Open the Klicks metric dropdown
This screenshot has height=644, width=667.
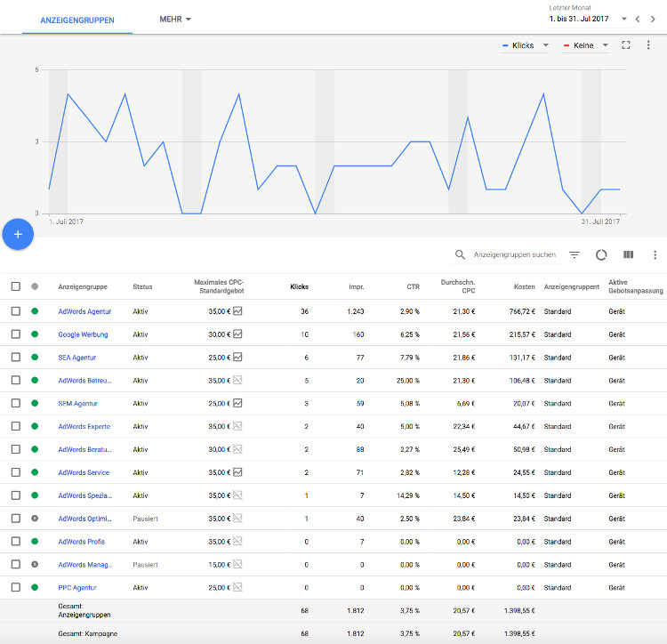pos(526,45)
